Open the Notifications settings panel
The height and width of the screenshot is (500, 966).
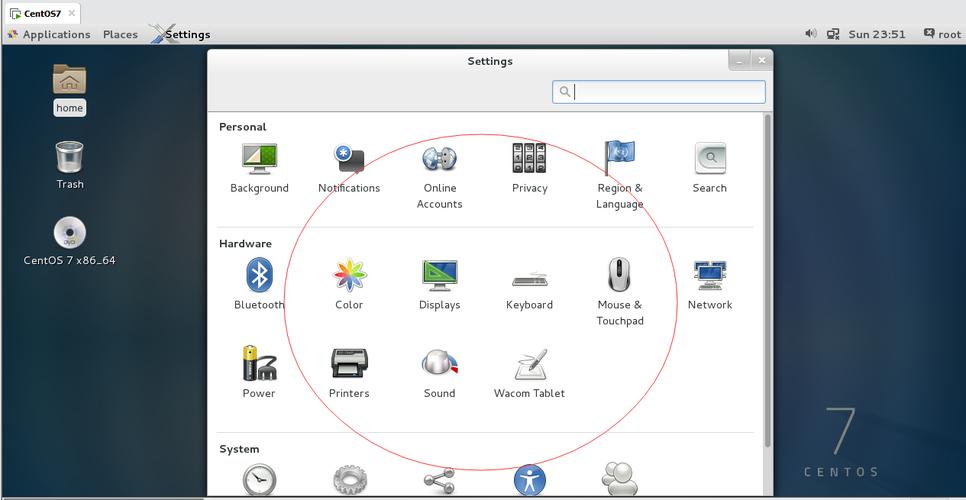(x=349, y=167)
